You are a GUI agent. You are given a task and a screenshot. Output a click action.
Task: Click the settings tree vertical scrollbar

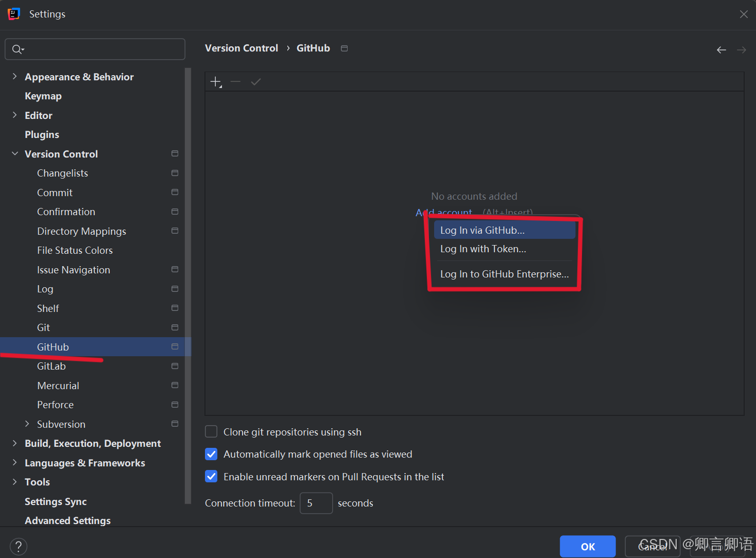pyautogui.click(x=187, y=286)
